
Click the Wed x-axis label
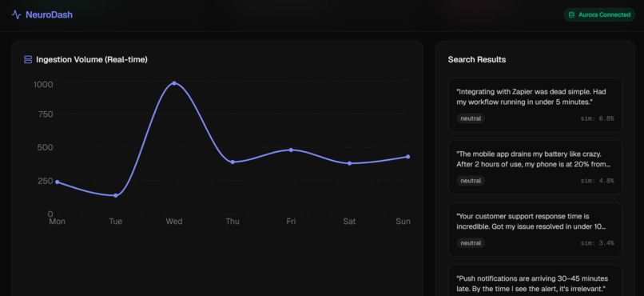[174, 222]
